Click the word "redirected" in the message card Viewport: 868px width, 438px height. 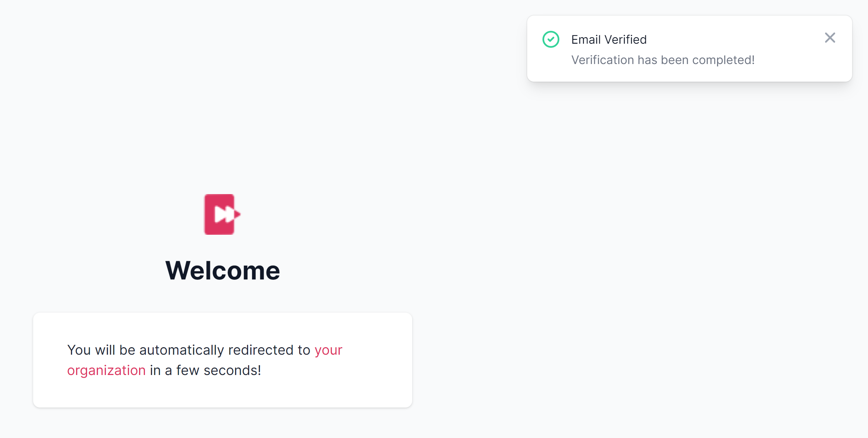[261, 350]
